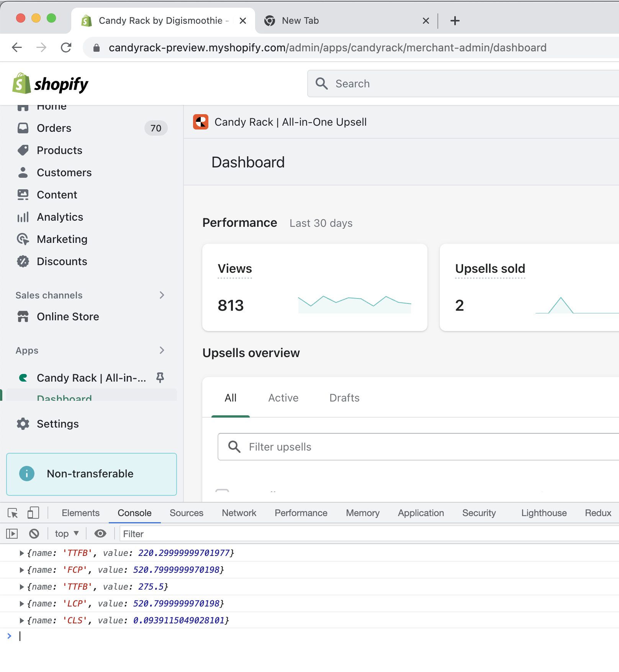
Task: Close the Candy Rack browser tab
Action: 243,21
